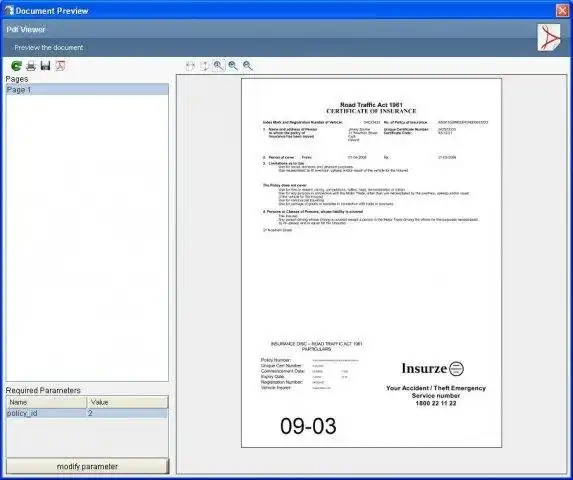Select the policy_id parameter cell

click(x=46, y=413)
